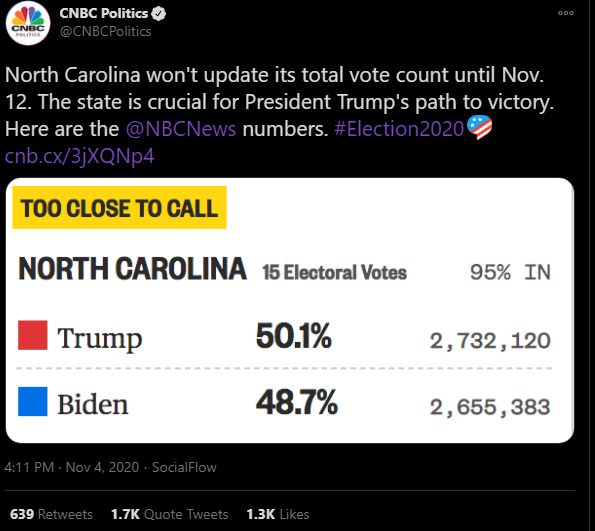The width and height of the screenshot is (595, 531).
Task: View the 1.3K Likes list
Action: (278, 514)
